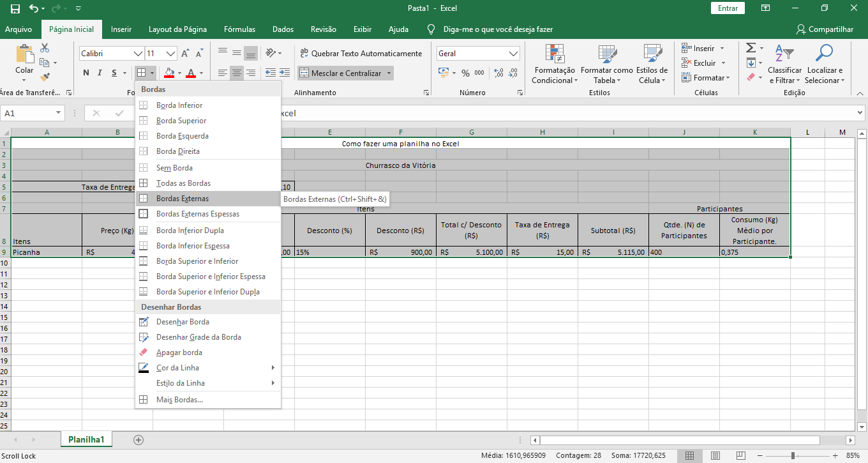Screen dimensions: 868x463
Task: Select the Draw Border pencil tool (Desenhar Borda)
Action: 182,322
